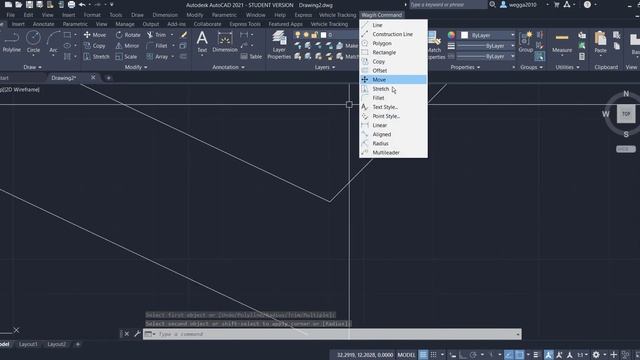Choose Offset from Wagih Command menu
Image resolution: width=640 pixels, height=360 pixels.
coord(393,71)
